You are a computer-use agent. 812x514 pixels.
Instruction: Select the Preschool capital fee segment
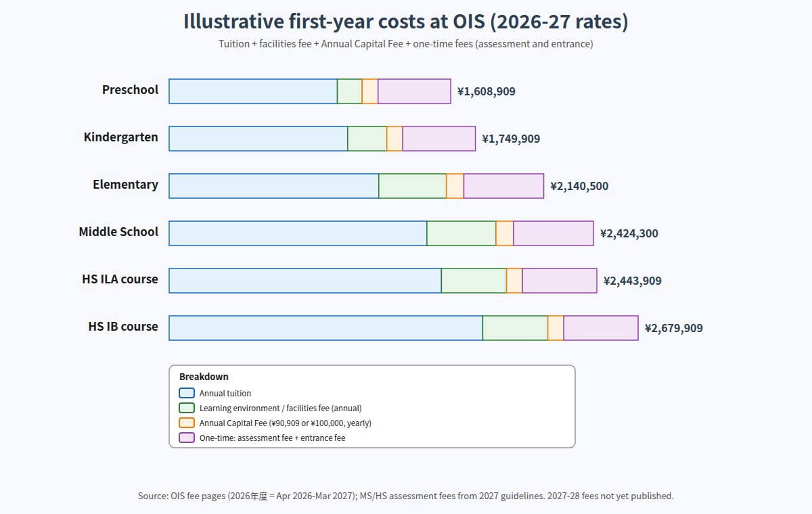pyautogui.click(x=370, y=91)
